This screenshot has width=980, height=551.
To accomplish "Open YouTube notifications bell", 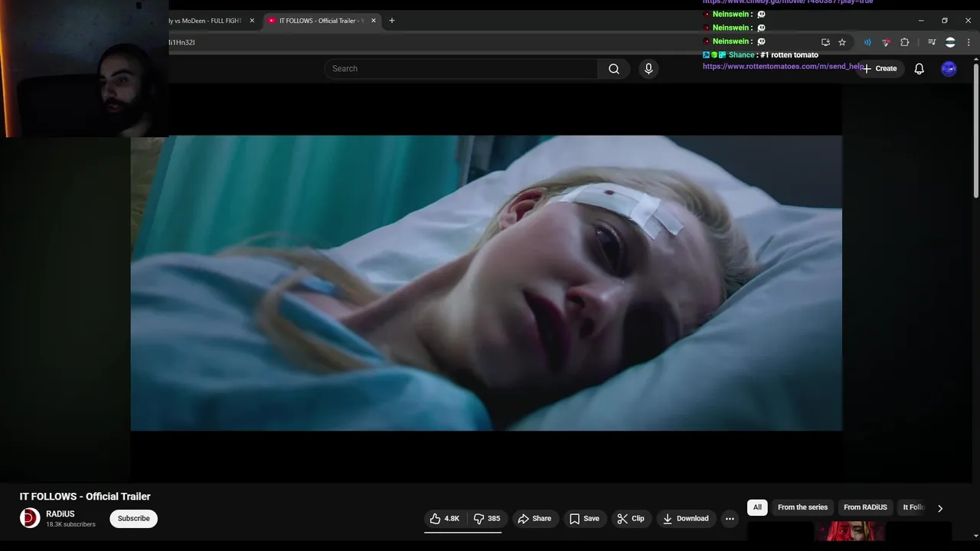I will tap(920, 69).
